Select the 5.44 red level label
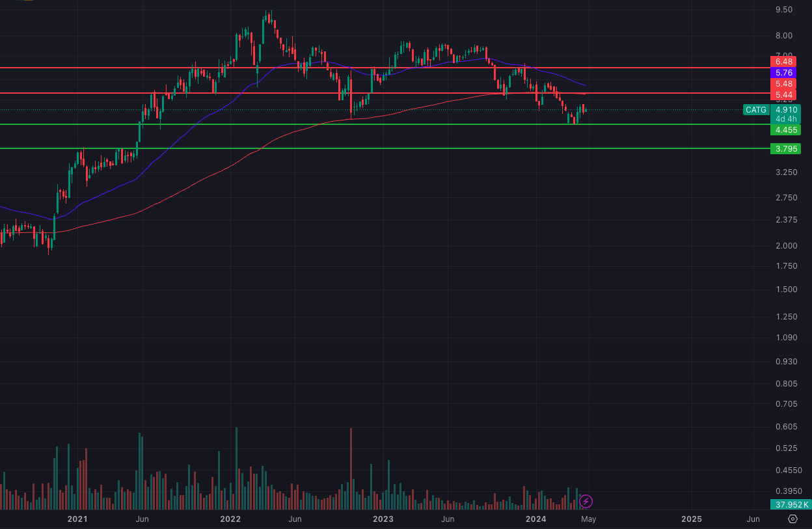Screen dimensions: 812x529 coord(783,95)
